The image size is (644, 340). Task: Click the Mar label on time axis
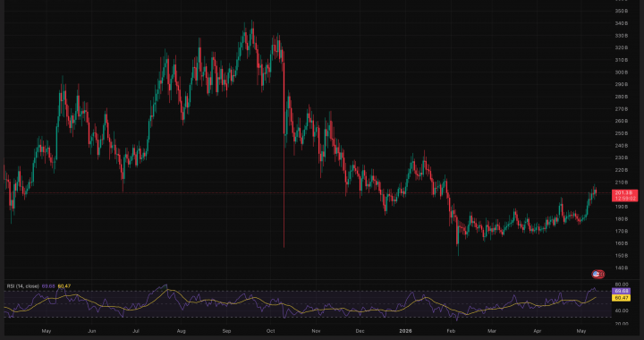click(491, 330)
